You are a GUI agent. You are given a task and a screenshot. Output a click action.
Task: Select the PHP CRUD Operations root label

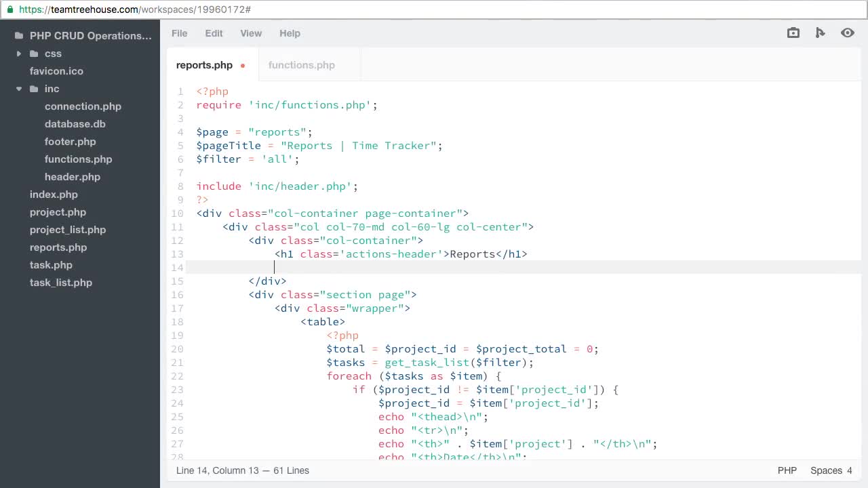(x=91, y=36)
